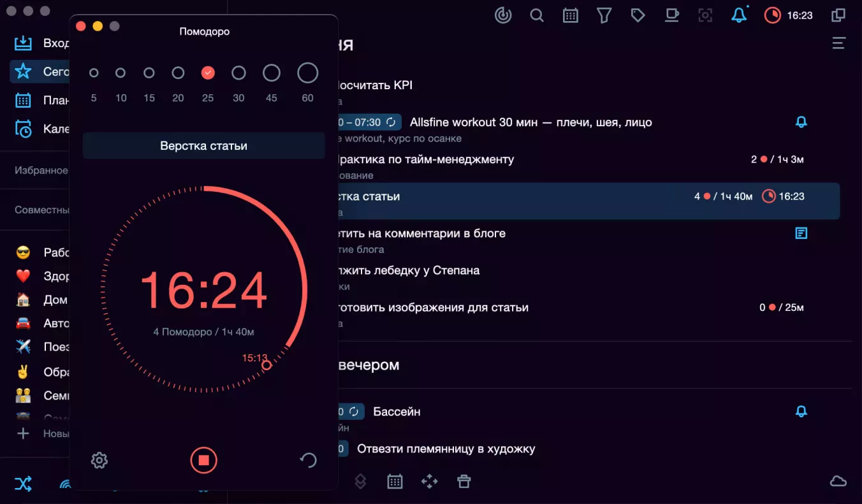Click the cloud sync icon bottom right
Viewport: 862px width, 504px height.
[x=838, y=481]
